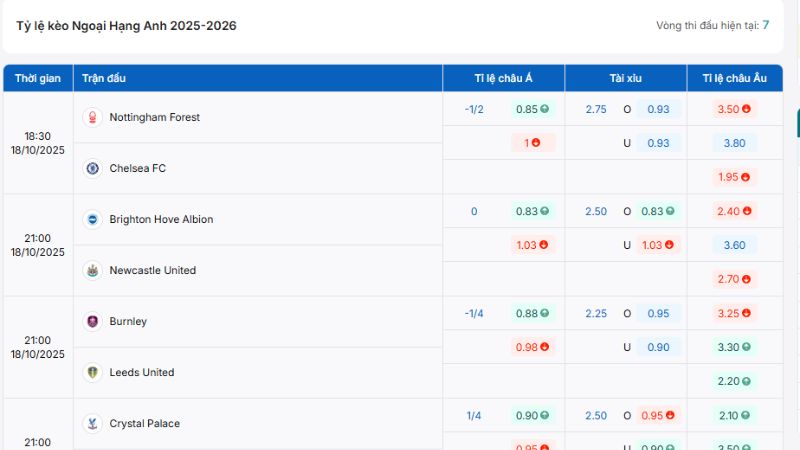Select Under odds 0.90 for Burnley match
Viewport: 800px width, 450px height.
pyautogui.click(x=658, y=347)
